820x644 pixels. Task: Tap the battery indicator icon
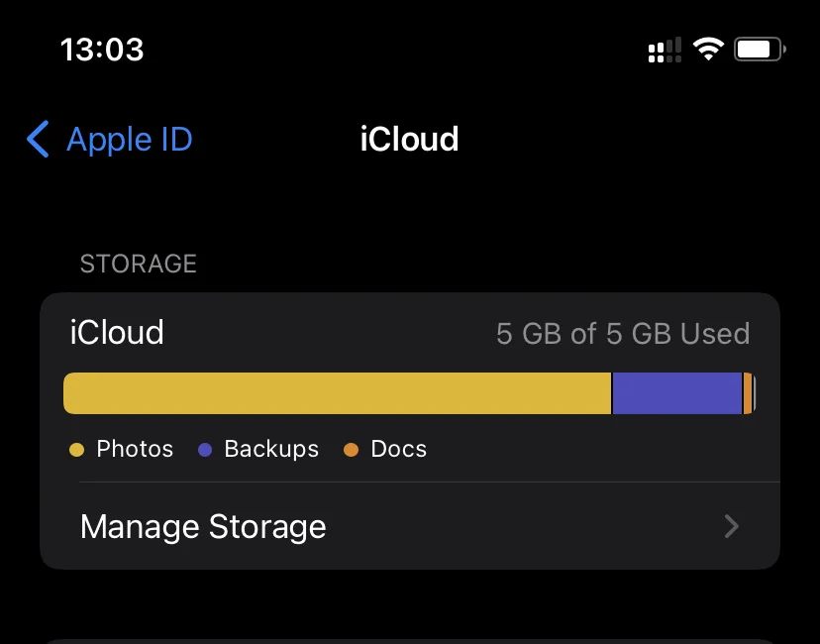(x=760, y=50)
